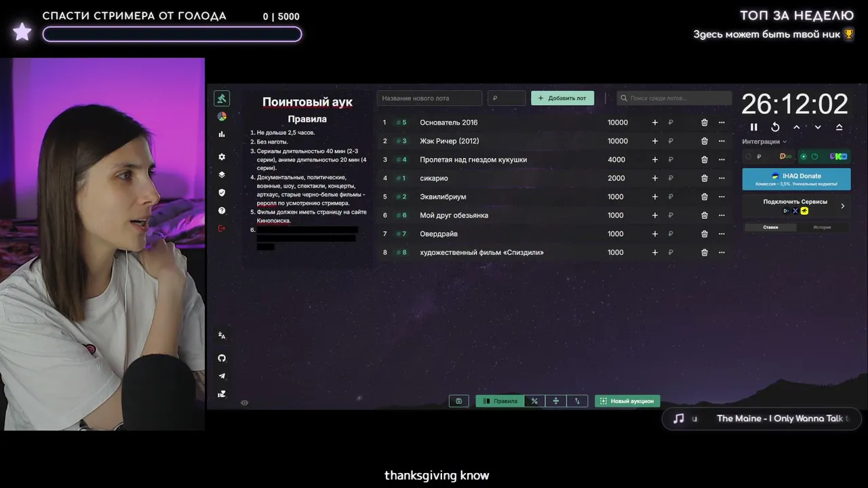Image resolution: width=868 pixels, height=488 pixels.
Task: Open more options for Основатель 2016
Action: [722, 123]
